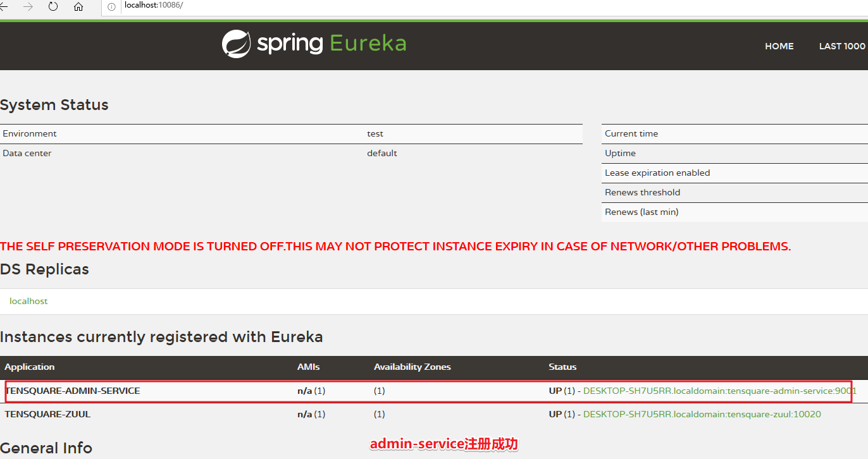Select the Renews (last min) label
Screen dimensions: 868x459
(x=642, y=212)
